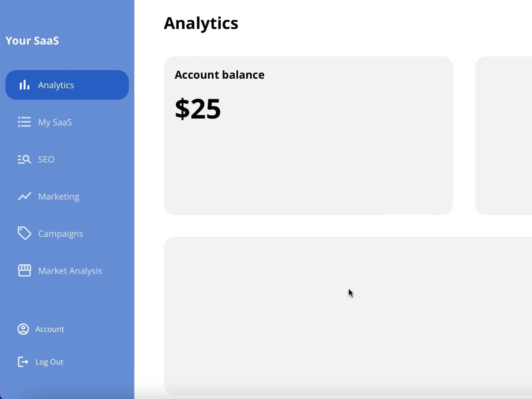Click the Your SaaS logo text
This screenshot has height=399, width=532.
(x=31, y=40)
